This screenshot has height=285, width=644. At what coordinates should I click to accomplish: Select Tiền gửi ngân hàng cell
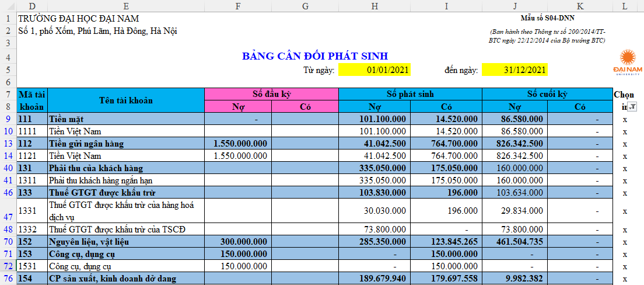coord(126,144)
